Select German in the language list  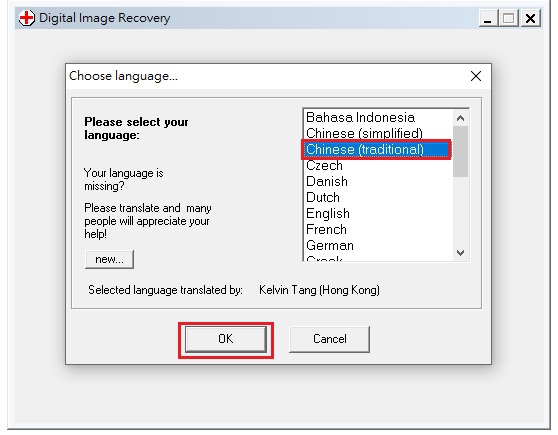(x=378, y=246)
